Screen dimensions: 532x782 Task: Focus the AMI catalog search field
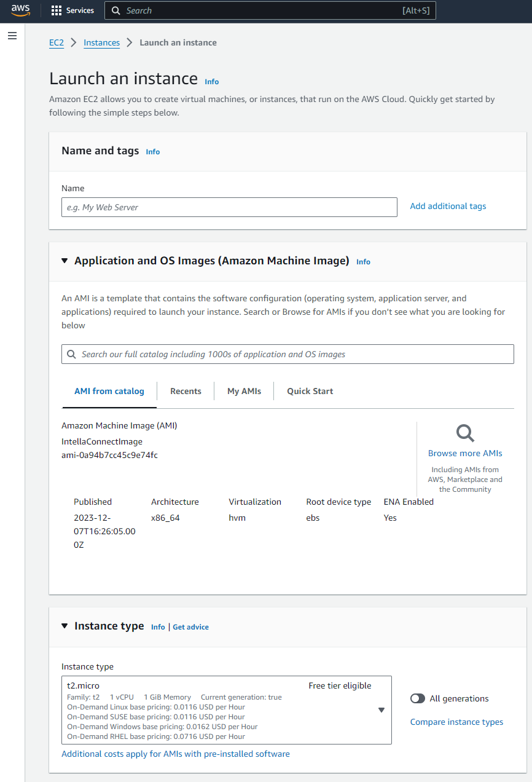coord(288,354)
